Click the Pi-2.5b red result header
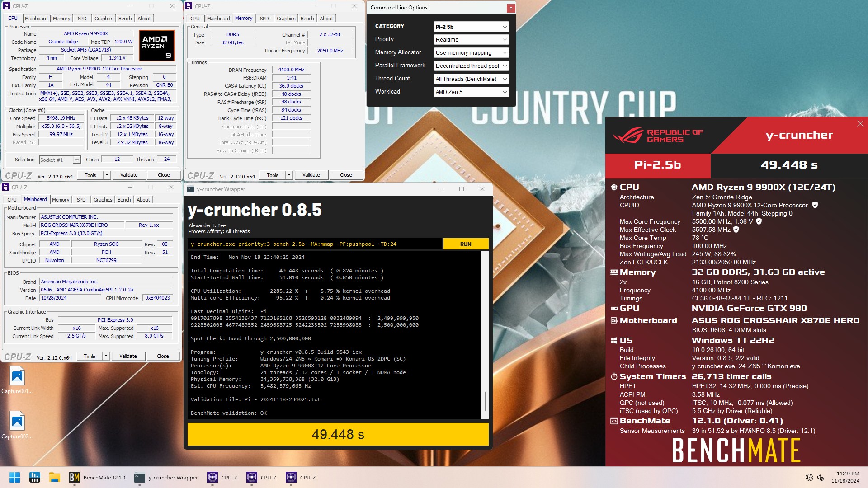 point(658,165)
